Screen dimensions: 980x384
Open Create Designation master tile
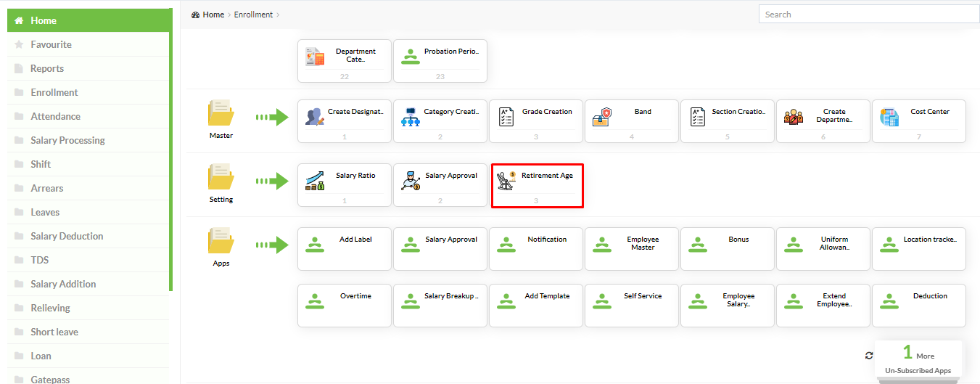tap(345, 121)
